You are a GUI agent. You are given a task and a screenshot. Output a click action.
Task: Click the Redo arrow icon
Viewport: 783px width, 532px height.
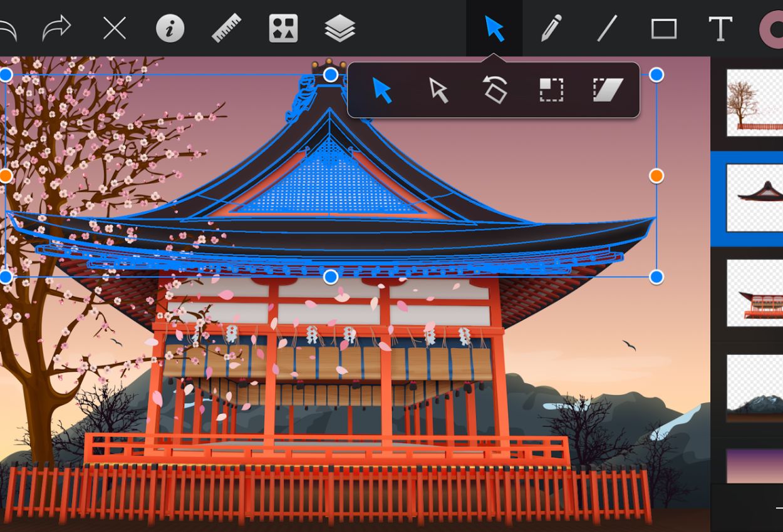pyautogui.click(x=56, y=29)
